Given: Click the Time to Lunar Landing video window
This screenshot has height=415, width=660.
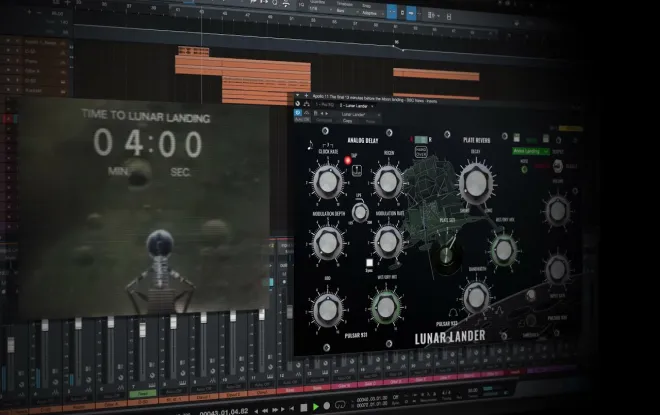Looking at the screenshot, I should point(144,206).
